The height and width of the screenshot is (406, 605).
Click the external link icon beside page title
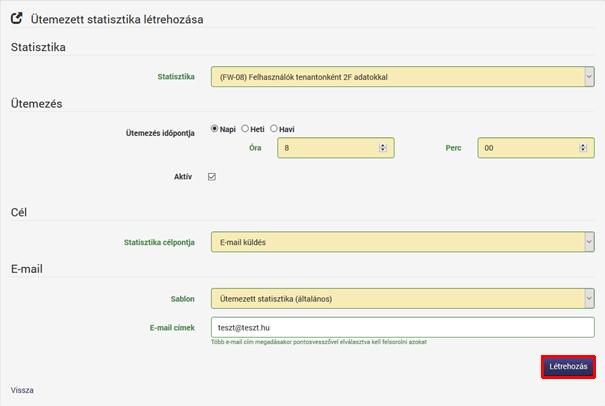[17, 18]
